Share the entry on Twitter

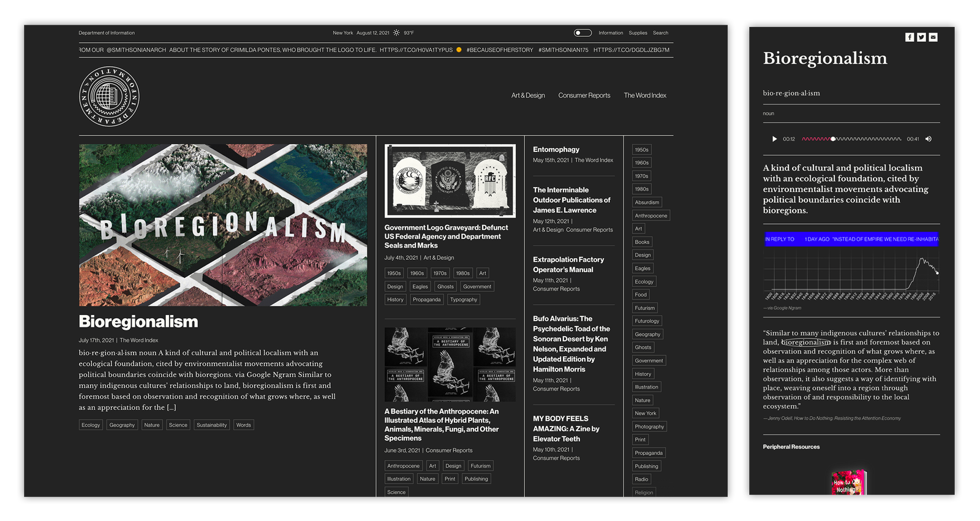point(921,37)
